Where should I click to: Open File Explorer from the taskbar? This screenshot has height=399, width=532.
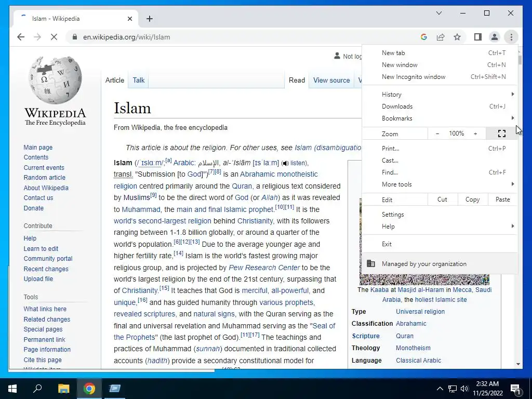click(63, 389)
